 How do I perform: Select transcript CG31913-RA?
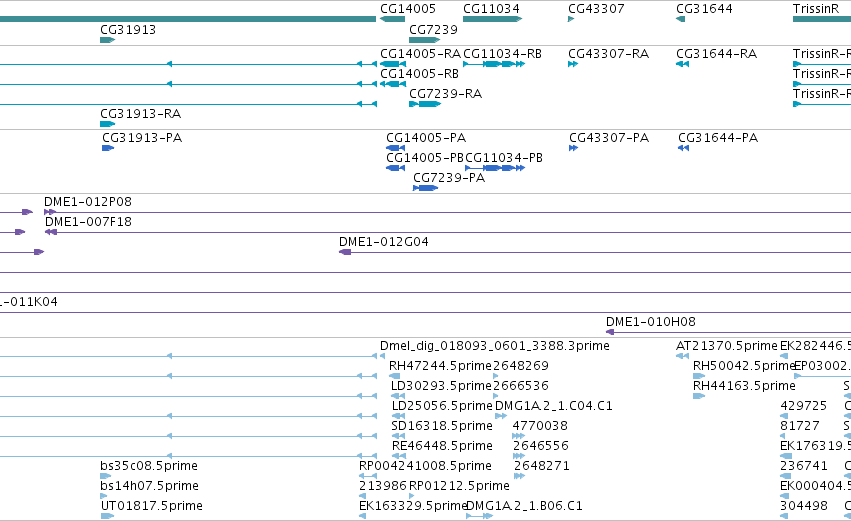coord(107,124)
